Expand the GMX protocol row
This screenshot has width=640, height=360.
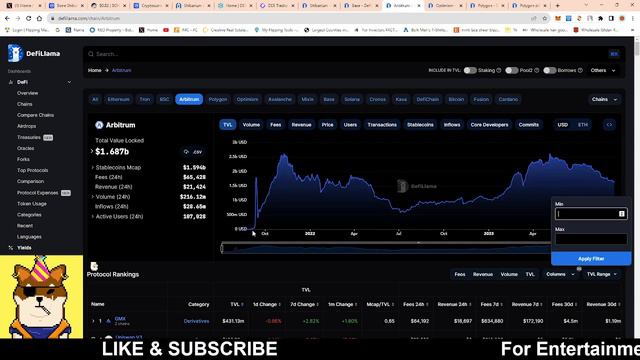point(93,321)
